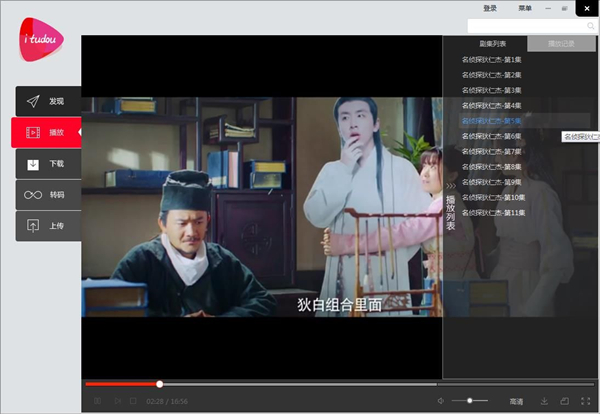Viewport: 600px width, 414px height.
Task: Minimize the iTudou window
Action: [x=548, y=8]
